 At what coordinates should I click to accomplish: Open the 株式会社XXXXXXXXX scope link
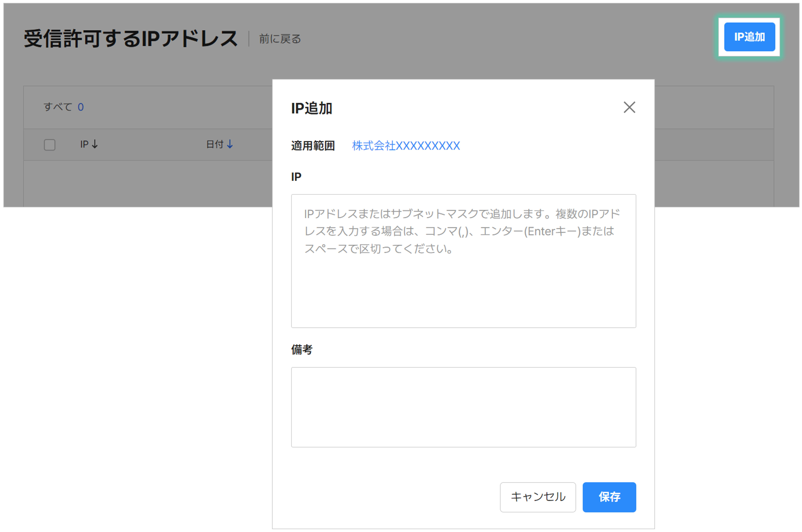(406, 146)
